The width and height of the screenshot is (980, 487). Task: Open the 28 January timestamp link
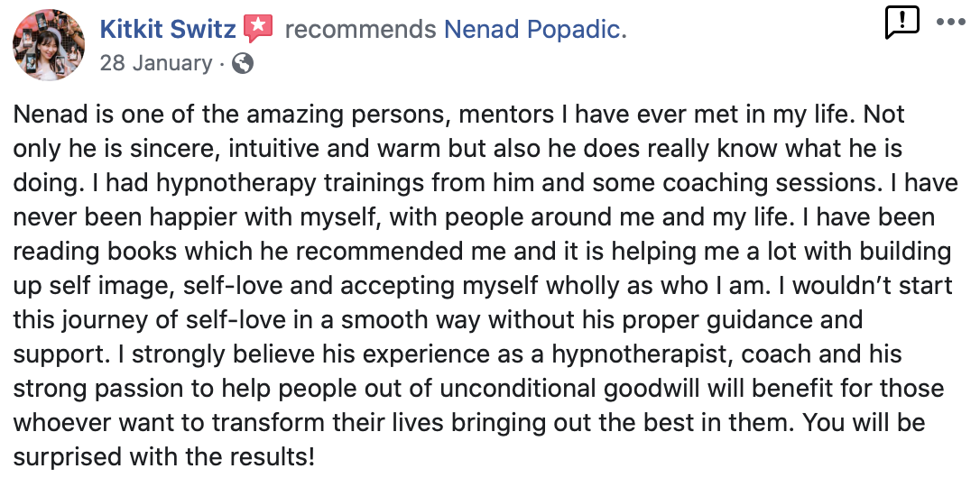point(155,63)
